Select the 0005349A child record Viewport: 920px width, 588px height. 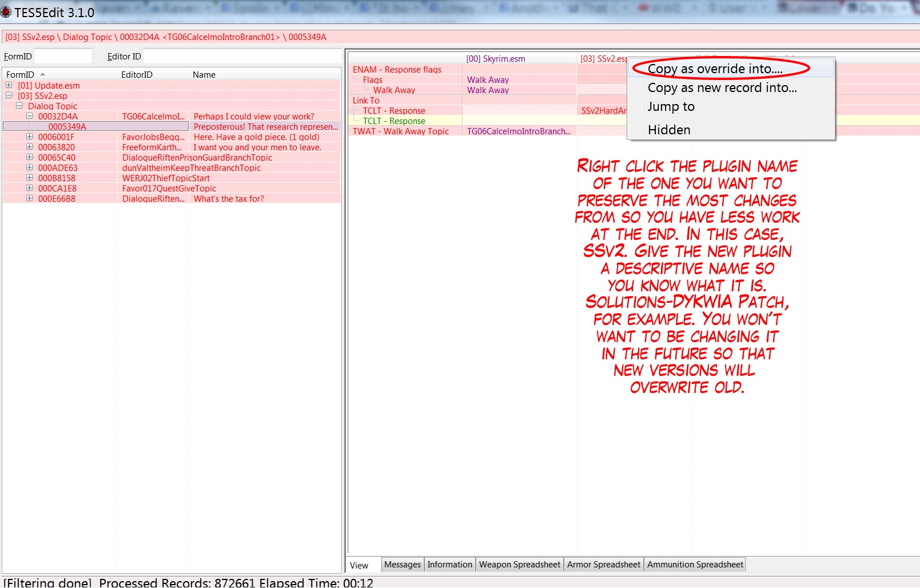point(67,127)
